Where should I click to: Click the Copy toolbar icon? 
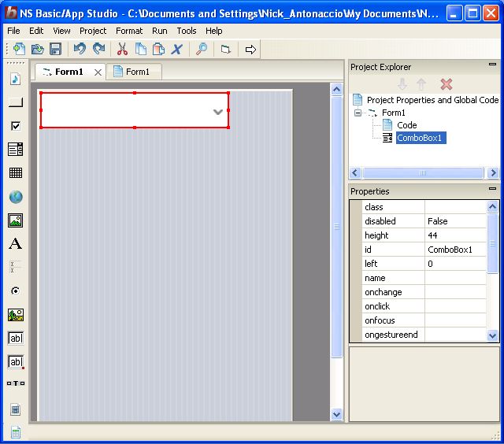[x=140, y=49]
